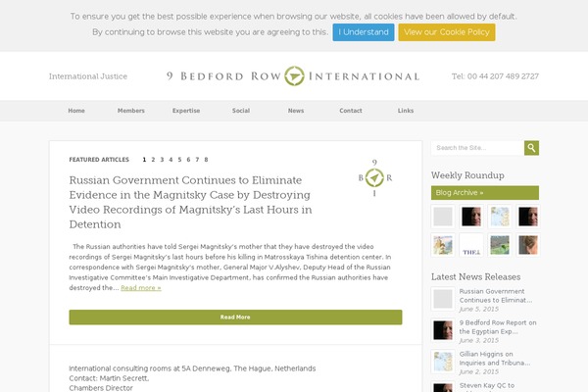Viewport: 588px width, 392px height.
Task: Open Gillian Higgins on Inquiries news item
Action: [x=495, y=359]
